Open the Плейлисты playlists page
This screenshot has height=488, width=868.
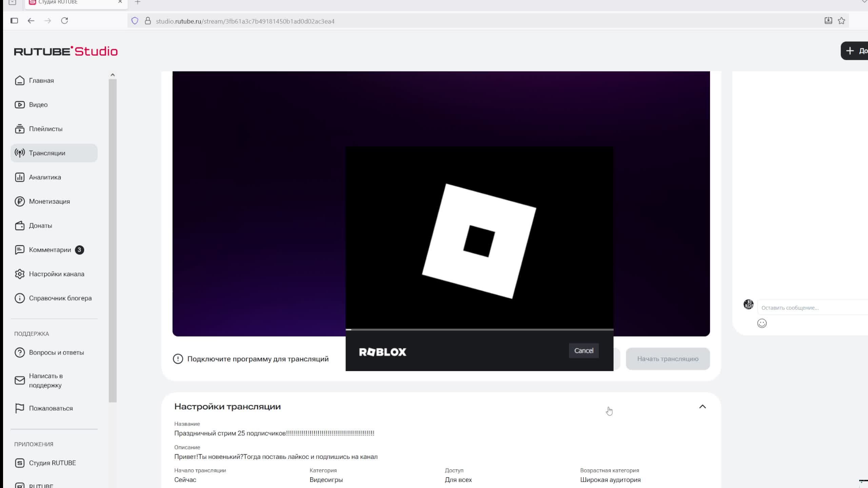tap(45, 129)
